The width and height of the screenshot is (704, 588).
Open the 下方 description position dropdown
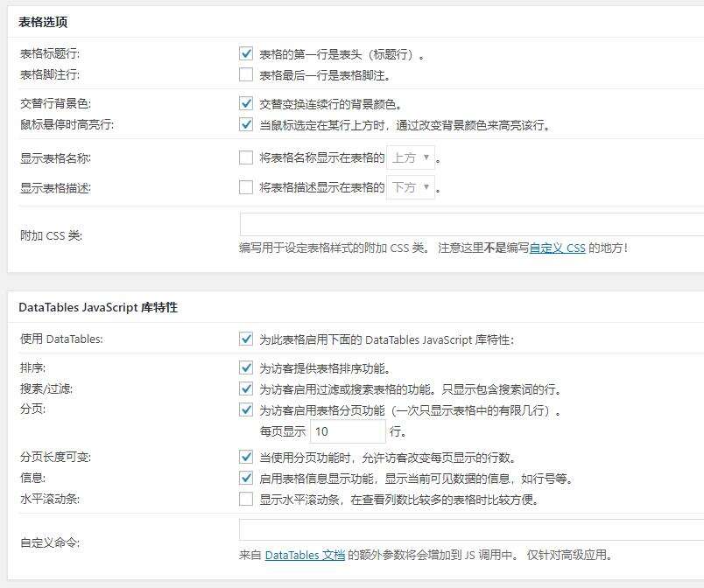click(411, 187)
